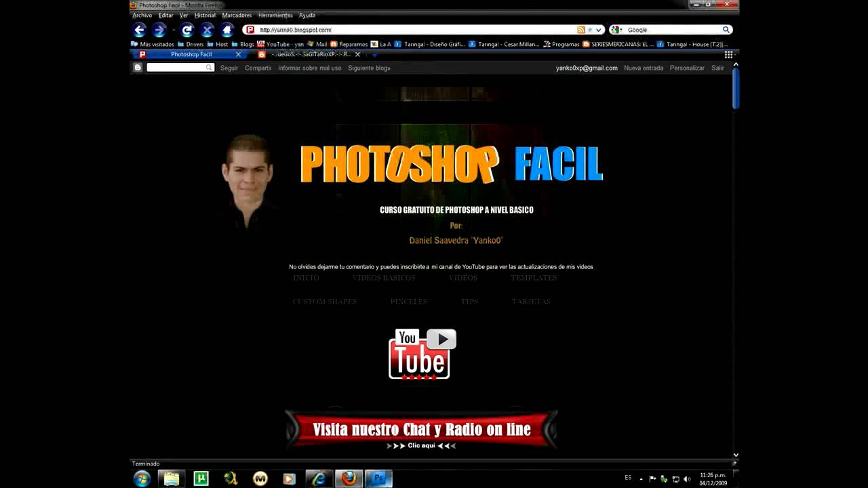Click the taskbar clock showing 11:26 p.m.

point(713,479)
